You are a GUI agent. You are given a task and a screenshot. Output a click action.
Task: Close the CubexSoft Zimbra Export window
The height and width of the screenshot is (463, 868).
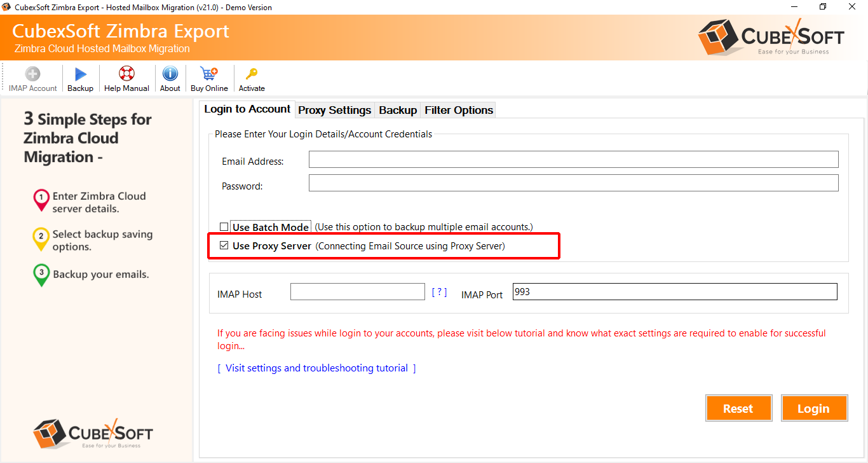(853, 7)
